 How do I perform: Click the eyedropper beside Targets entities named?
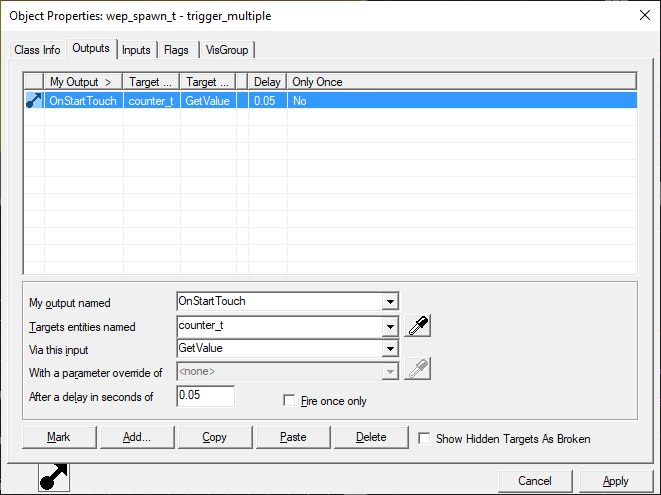pos(417,326)
